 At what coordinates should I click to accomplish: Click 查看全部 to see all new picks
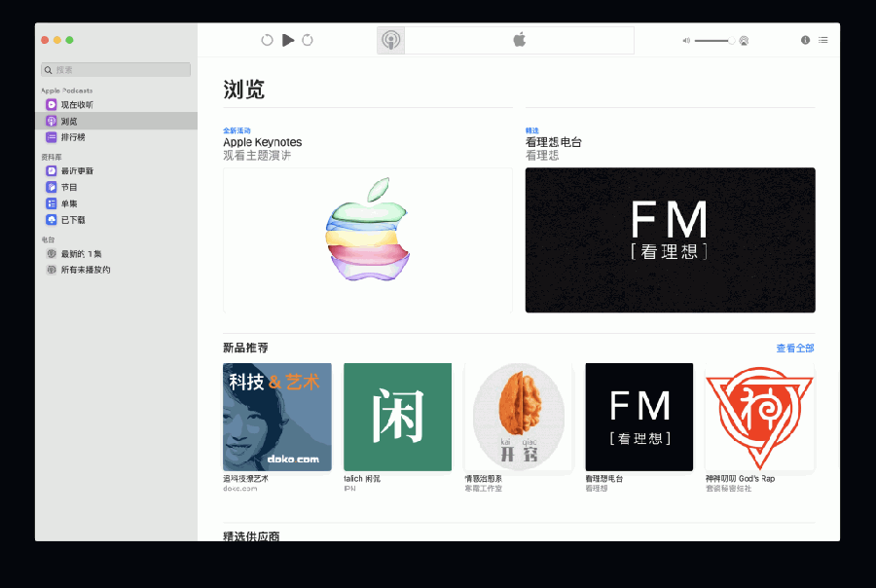[x=795, y=349]
